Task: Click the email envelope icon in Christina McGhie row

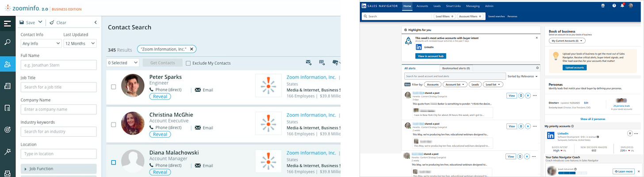Action: tap(198, 127)
